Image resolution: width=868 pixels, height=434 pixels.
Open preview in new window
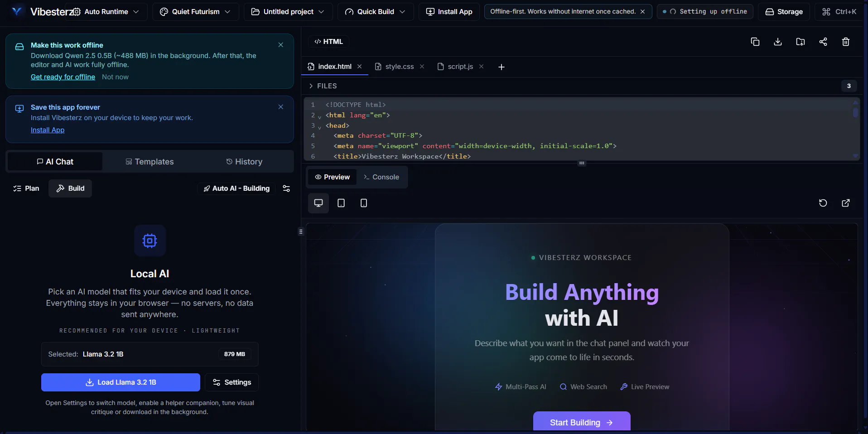[846, 203]
